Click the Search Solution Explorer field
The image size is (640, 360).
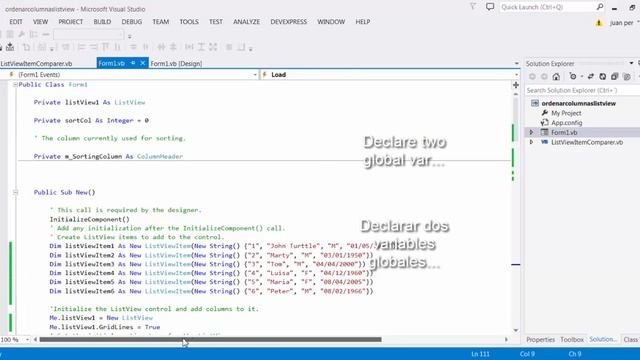click(582, 90)
